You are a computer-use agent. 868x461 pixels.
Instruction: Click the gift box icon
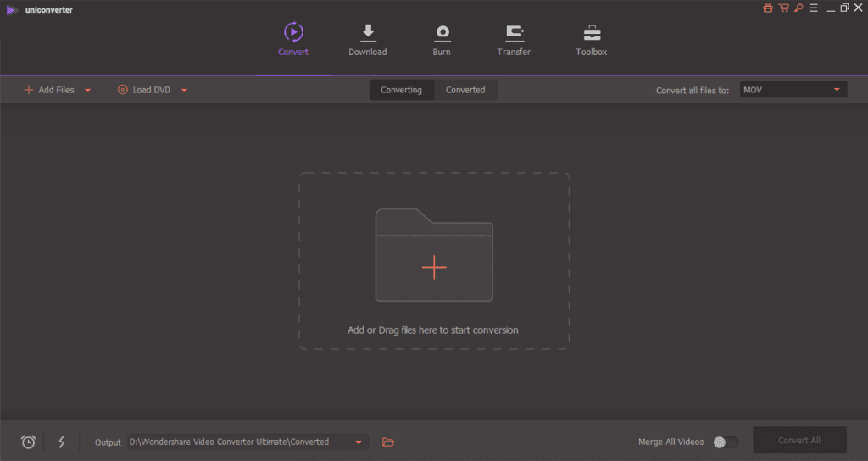pos(768,8)
